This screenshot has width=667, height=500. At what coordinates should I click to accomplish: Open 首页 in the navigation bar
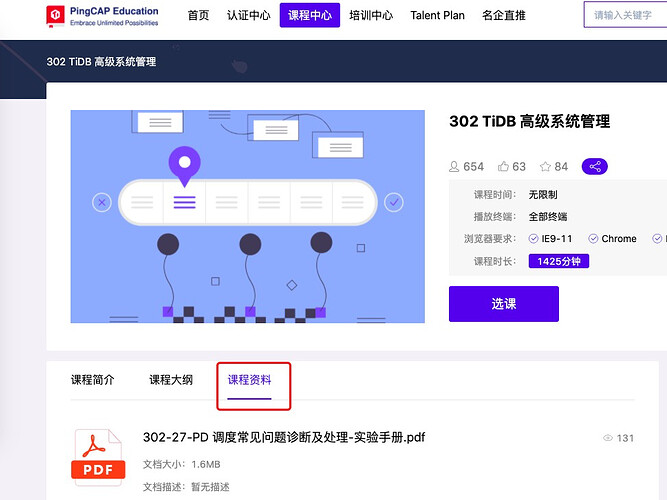(x=198, y=15)
